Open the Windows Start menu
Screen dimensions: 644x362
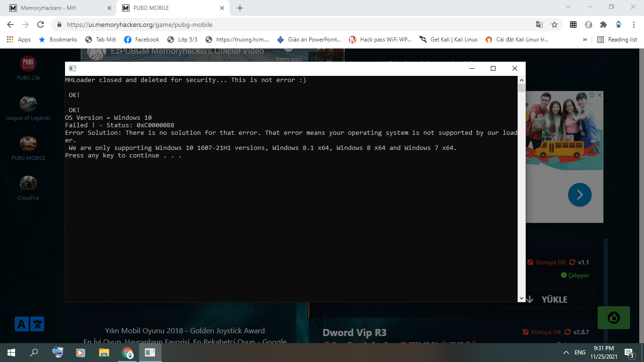11,352
